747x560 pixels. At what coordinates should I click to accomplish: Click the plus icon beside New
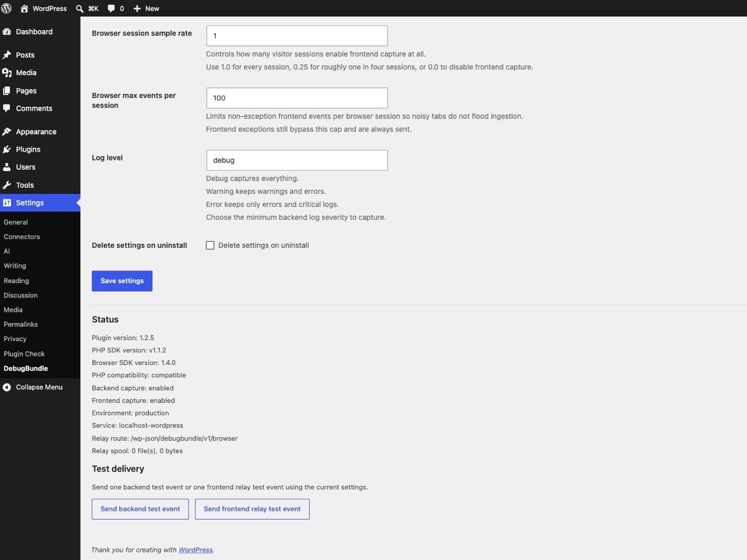pyautogui.click(x=137, y=8)
